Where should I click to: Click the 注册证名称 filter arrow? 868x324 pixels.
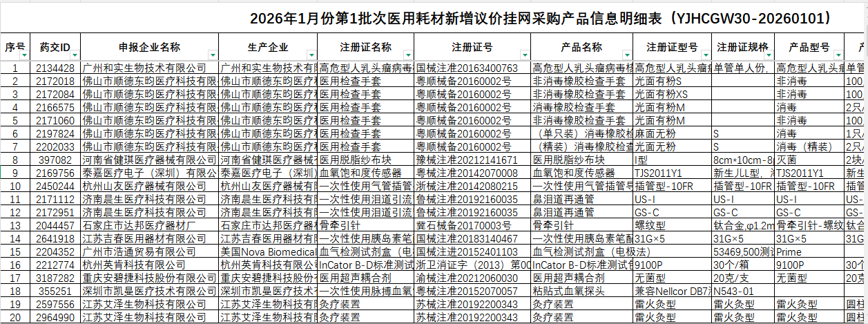407,55
